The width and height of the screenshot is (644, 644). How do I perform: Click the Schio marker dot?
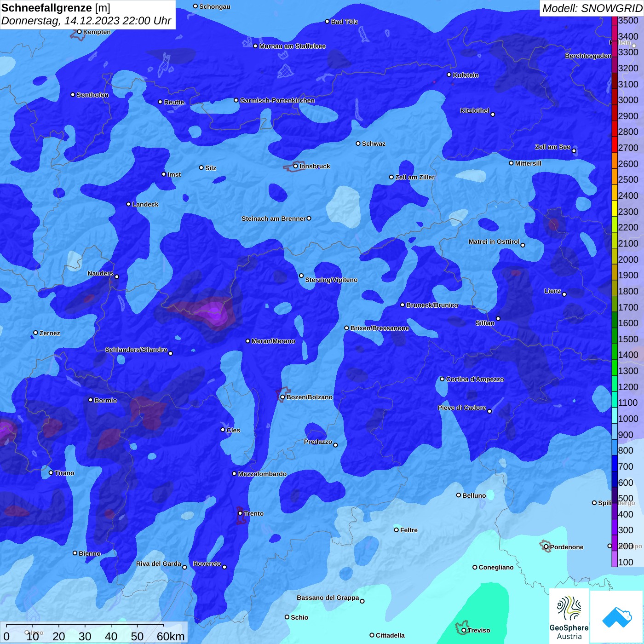point(287,617)
